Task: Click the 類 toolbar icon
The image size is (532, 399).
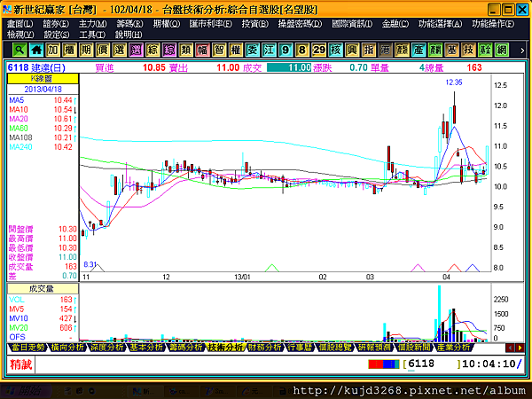Action: (x=185, y=51)
